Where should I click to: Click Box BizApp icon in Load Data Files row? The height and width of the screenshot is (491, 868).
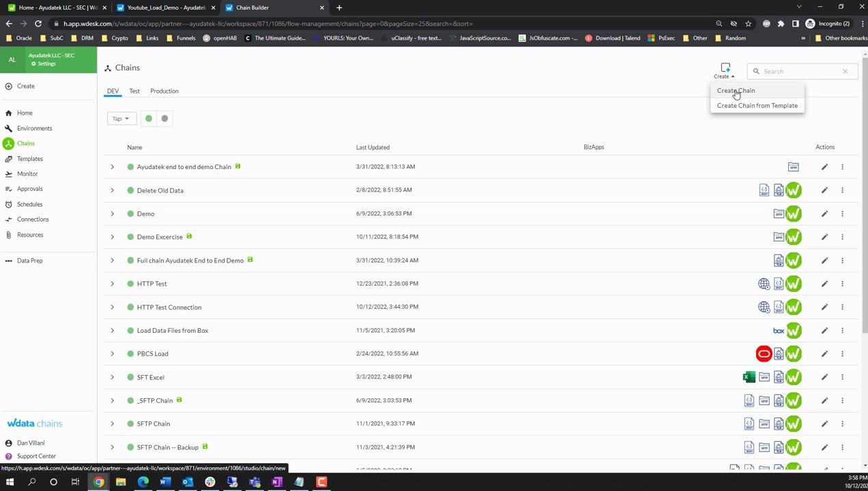coord(778,331)
